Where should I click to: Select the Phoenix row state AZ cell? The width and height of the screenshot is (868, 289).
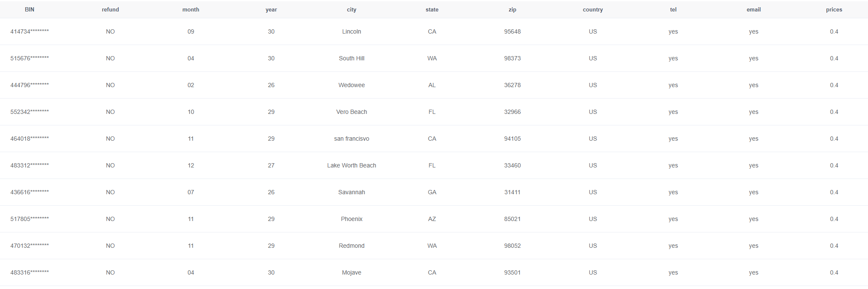pos(432,219)
